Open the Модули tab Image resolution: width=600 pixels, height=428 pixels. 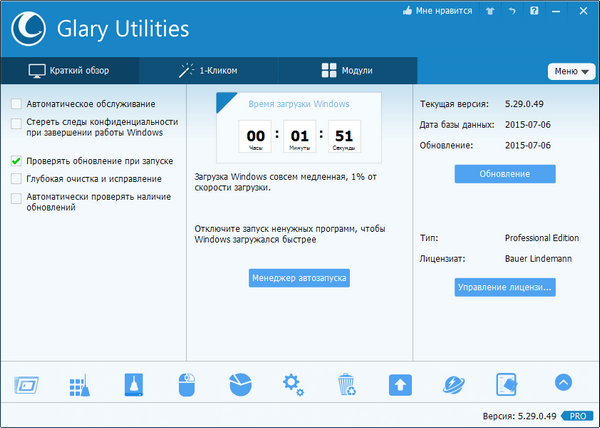coord(346,71)
